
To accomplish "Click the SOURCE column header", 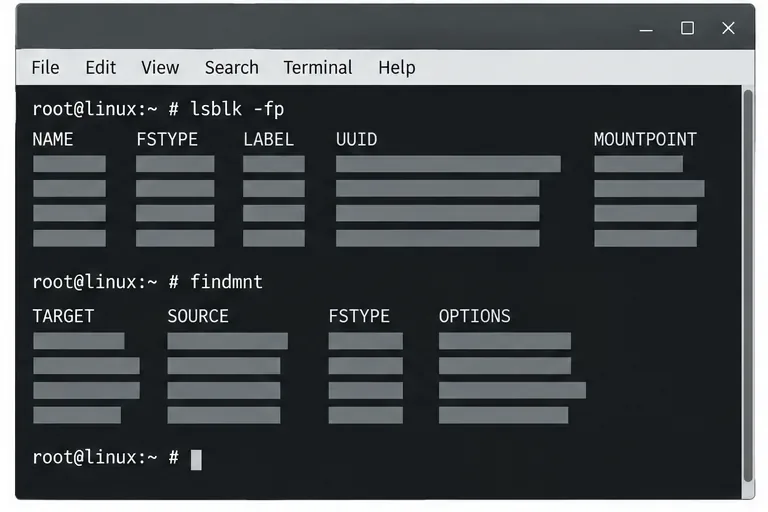I will point(198,316).
